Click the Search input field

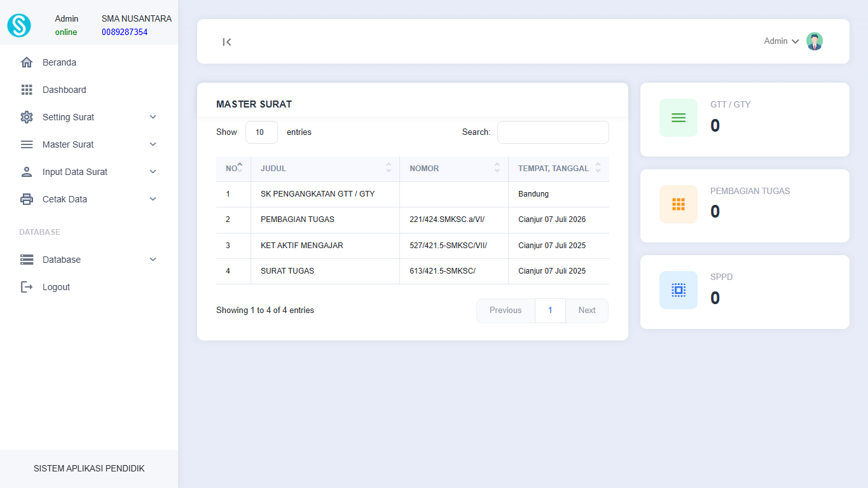[553, 132]
